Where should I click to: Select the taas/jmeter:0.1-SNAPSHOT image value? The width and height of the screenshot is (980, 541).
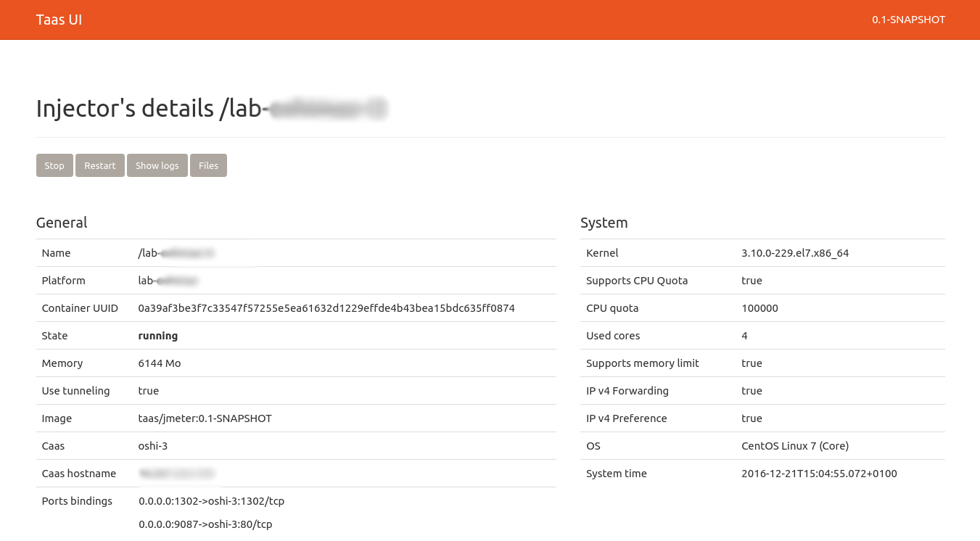click(x=205, y=418)
